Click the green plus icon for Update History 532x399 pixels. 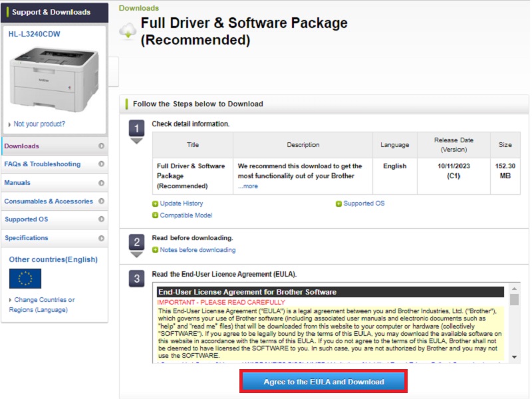coord(156,203)
